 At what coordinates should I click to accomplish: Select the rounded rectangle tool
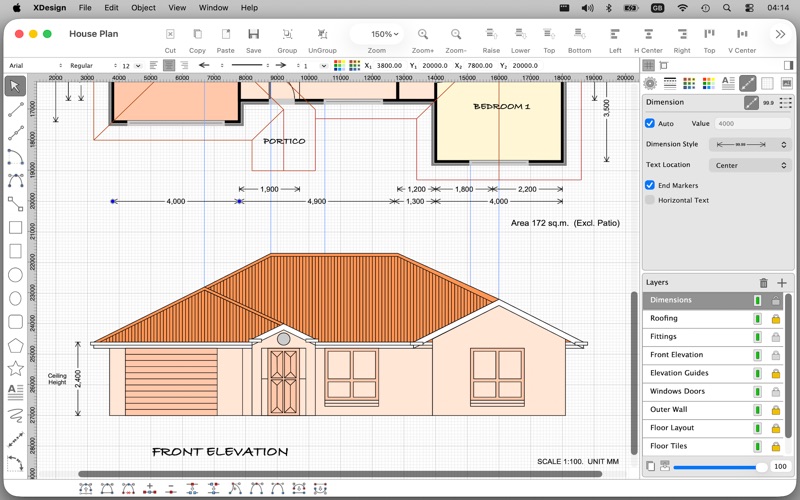15,321
